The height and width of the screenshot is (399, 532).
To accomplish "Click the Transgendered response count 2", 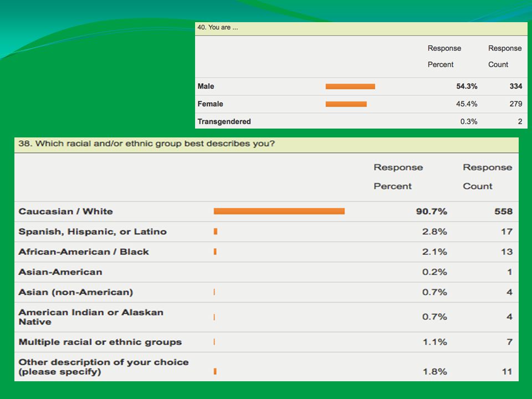I will click(520, 121).
